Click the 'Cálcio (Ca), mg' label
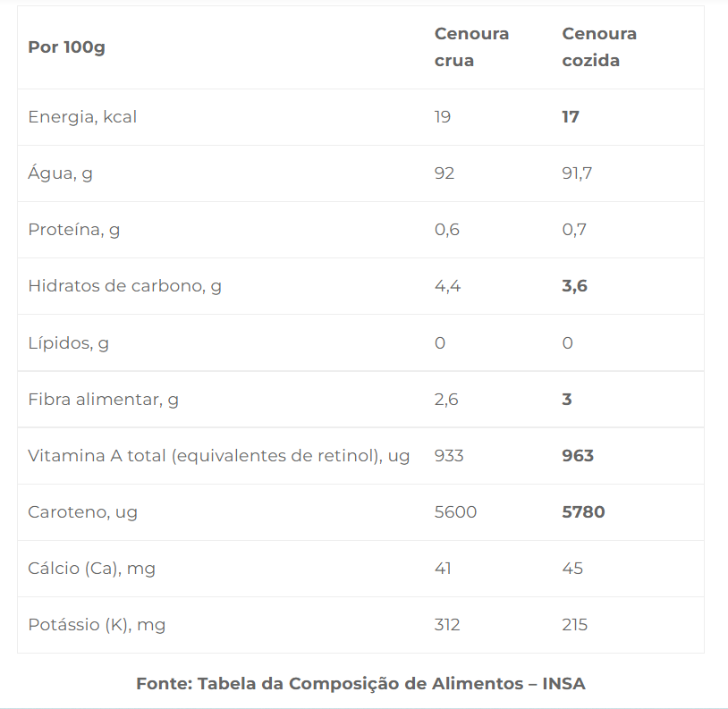This screenshot has width=728, height=709. [91, 569]
